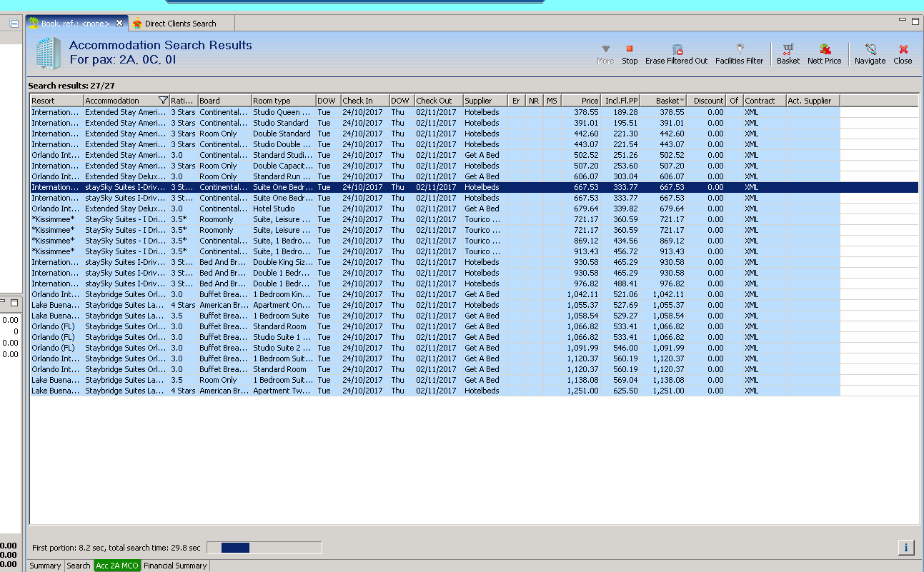Click the Studio Queen ... room type cell
This screenshot has height=572, width=924.
(x=282, y=112)
